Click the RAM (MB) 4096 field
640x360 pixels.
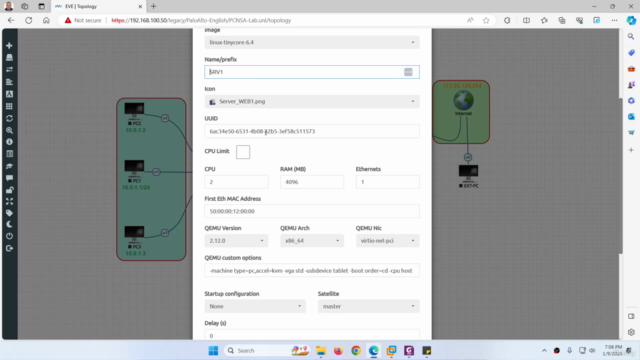[x=312, y=182]
